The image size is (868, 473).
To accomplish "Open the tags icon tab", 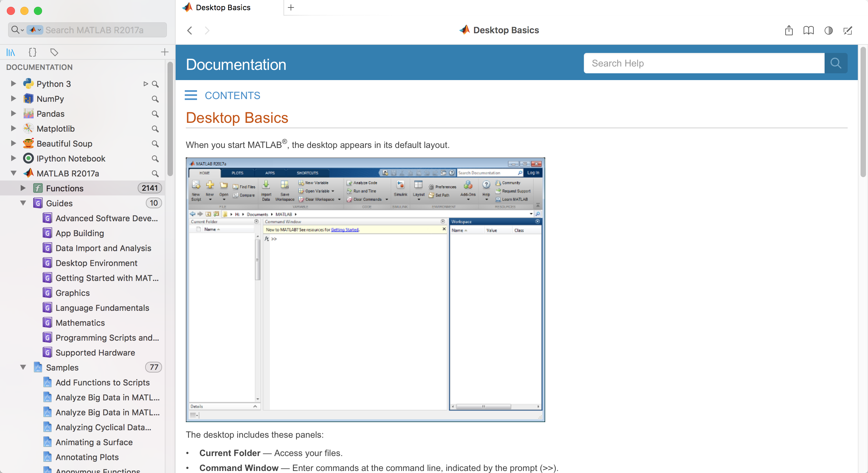I will coord(54,52).
